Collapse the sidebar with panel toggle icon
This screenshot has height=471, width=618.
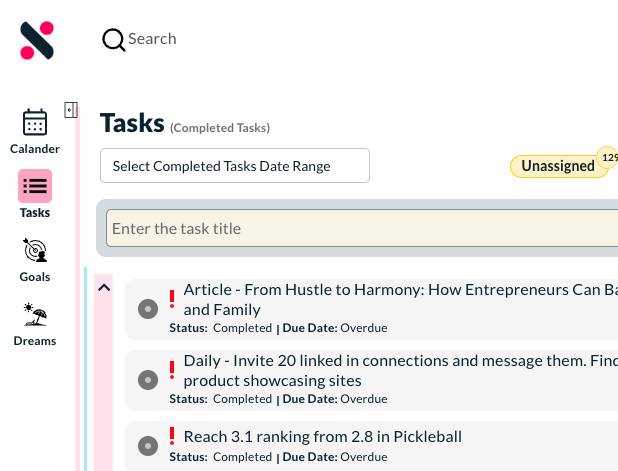[x=71, y=110]
